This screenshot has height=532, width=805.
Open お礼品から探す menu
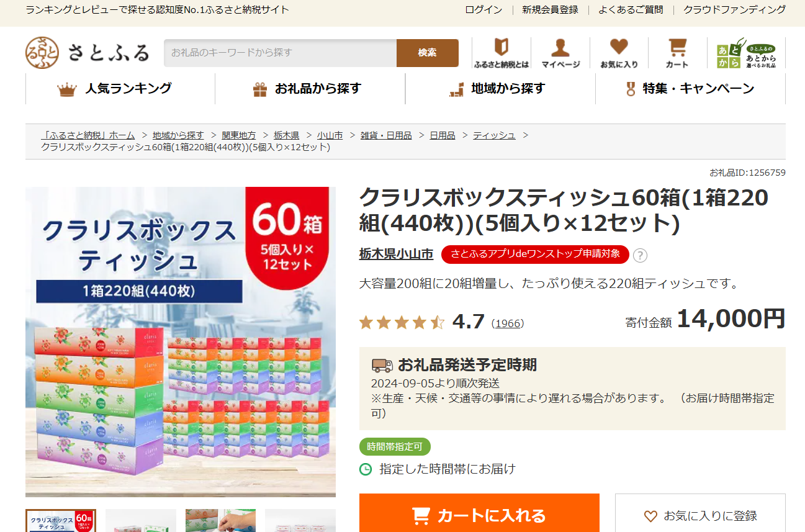310,89
